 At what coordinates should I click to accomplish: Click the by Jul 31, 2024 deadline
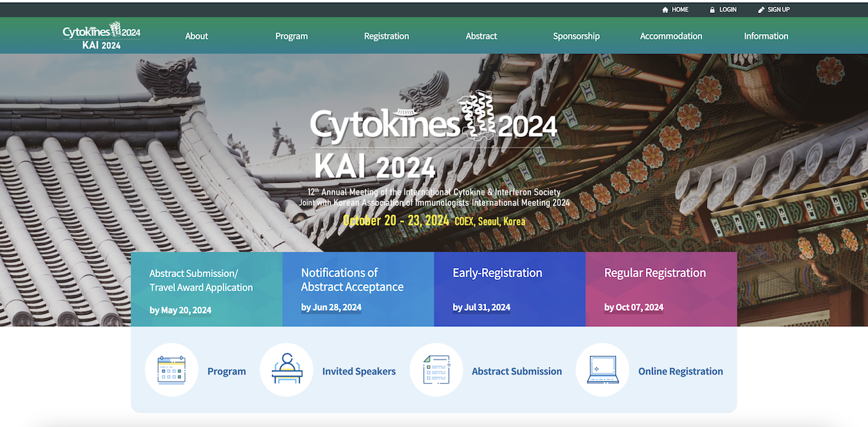[x=481, y=307]
